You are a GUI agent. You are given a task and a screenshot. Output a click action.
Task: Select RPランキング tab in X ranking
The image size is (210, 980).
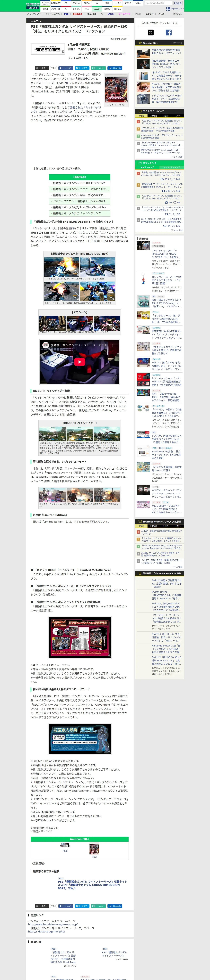click(x=148, y=167)
